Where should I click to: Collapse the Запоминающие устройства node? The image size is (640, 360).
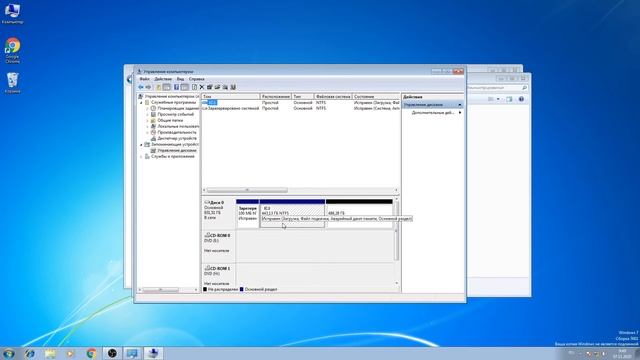(x=141, y=144)
